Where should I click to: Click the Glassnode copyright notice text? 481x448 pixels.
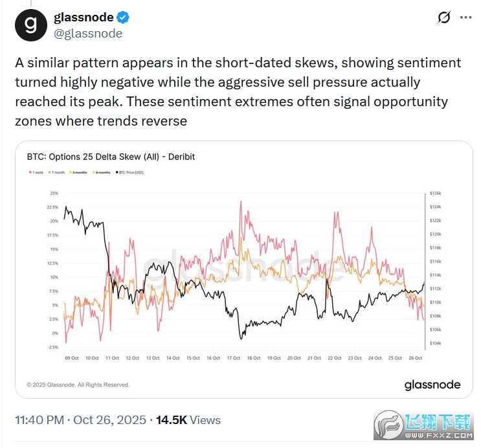(78, 385)
